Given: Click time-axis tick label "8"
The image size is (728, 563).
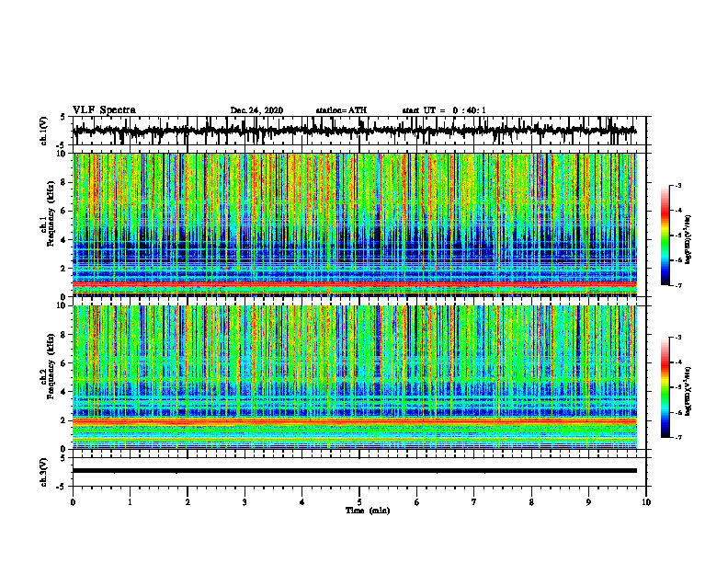Looking at the screenshot, I should click(531, 502).
